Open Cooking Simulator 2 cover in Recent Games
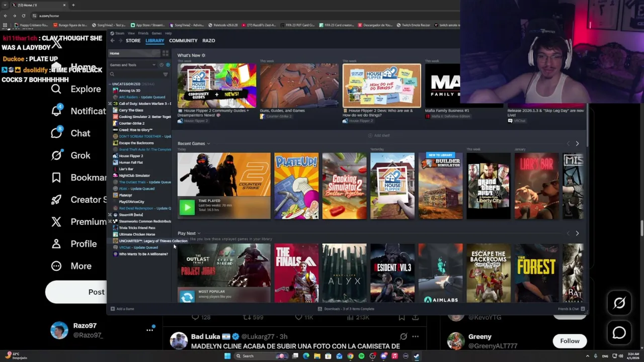The image size is (644, 362). [344, 186]
